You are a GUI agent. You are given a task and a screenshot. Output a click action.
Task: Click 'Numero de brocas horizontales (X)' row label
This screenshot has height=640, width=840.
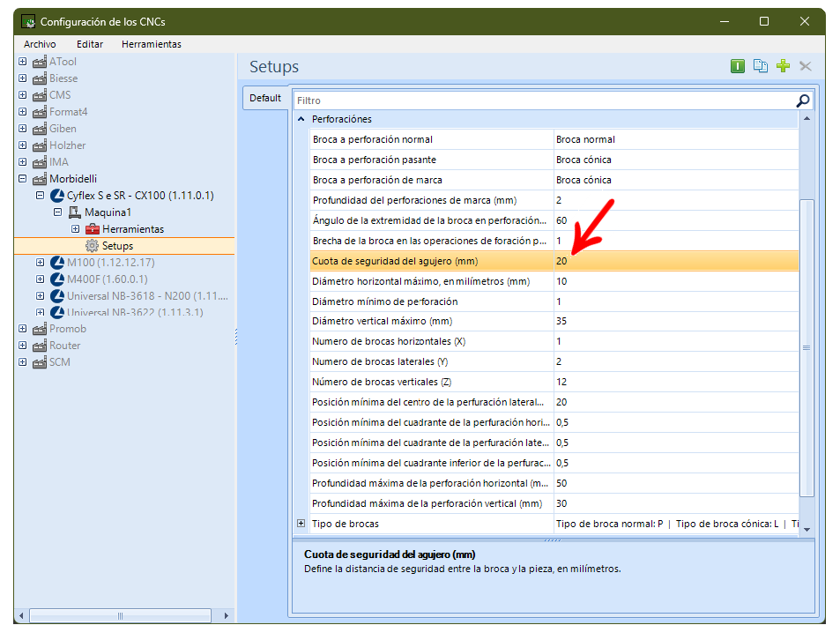coord(389,342)
